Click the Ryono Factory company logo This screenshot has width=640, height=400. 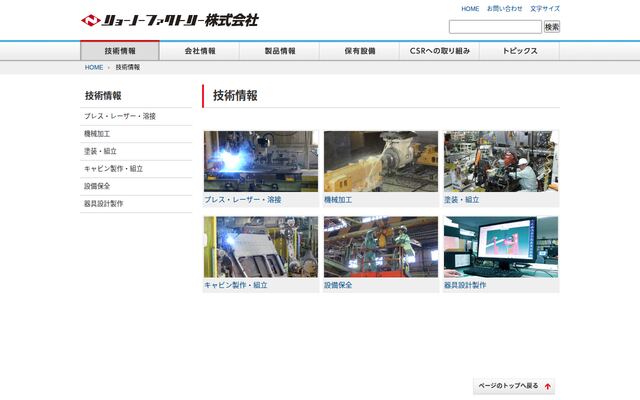tap(169, 20)
